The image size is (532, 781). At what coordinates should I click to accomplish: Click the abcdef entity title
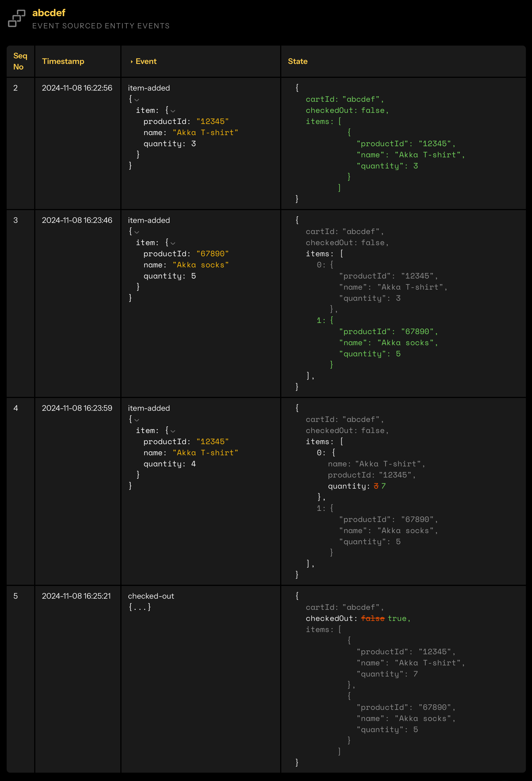click(49, 13)
